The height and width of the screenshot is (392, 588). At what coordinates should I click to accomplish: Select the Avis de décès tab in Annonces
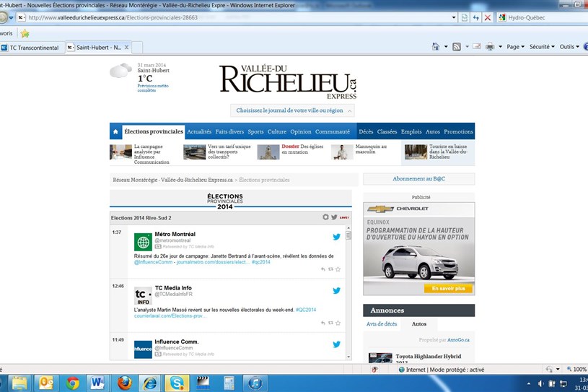[382, 323]
